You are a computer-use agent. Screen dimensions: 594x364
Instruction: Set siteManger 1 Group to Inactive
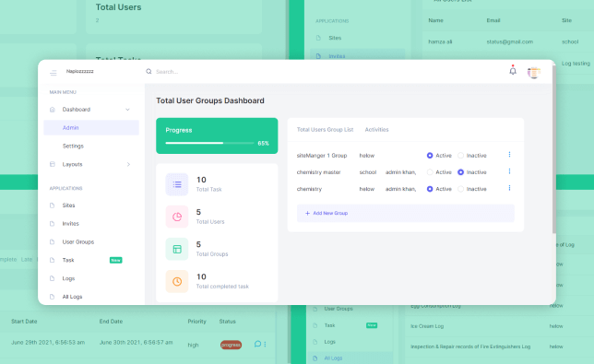tap(460, 156)
